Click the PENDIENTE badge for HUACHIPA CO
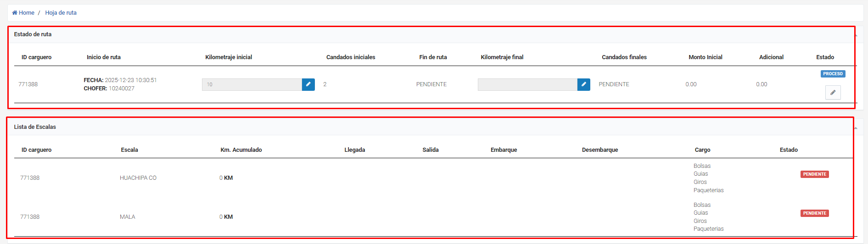 coord(814,174)
